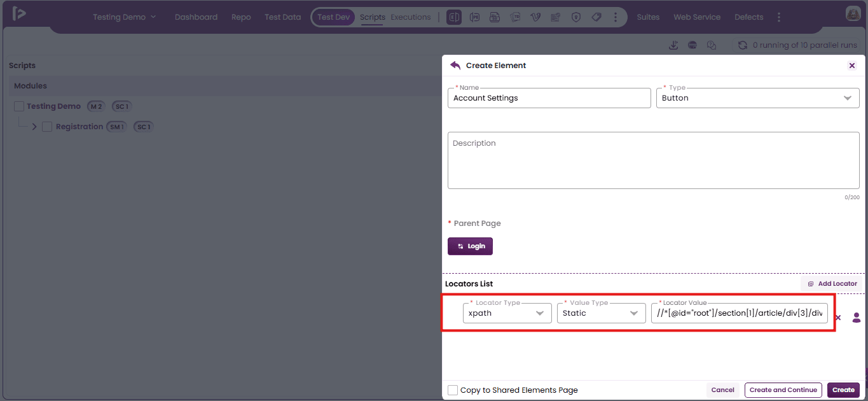Click the Create and Continue button
The image size is (868, 401).
(783, 390)
